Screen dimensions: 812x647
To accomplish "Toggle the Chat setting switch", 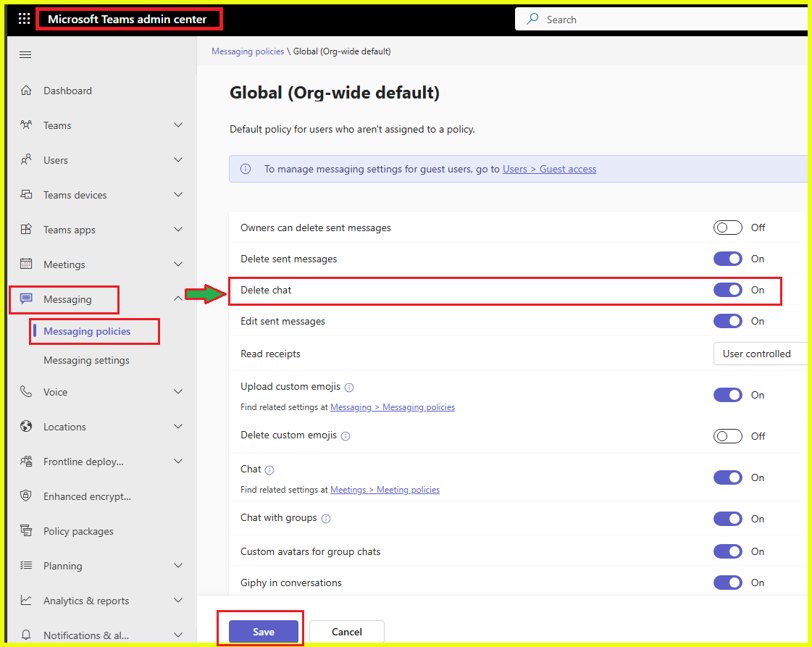I will click(x=727, y=477).
